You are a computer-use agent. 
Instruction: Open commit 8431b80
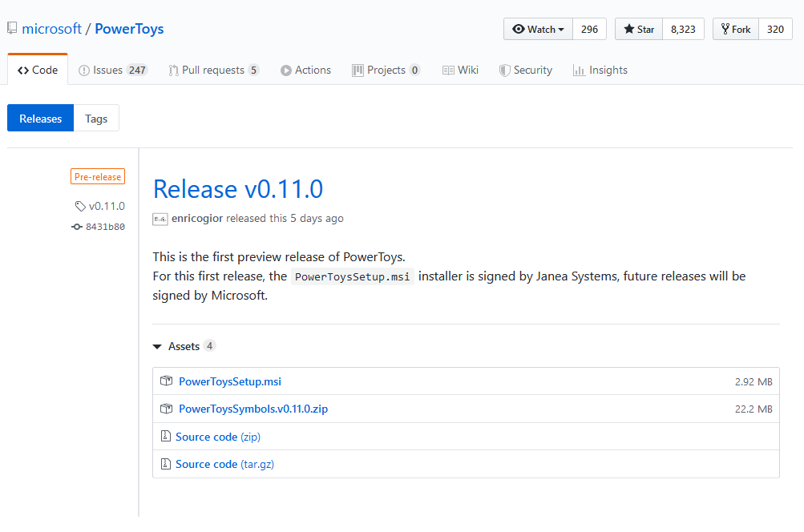click(x=105, y=227)
